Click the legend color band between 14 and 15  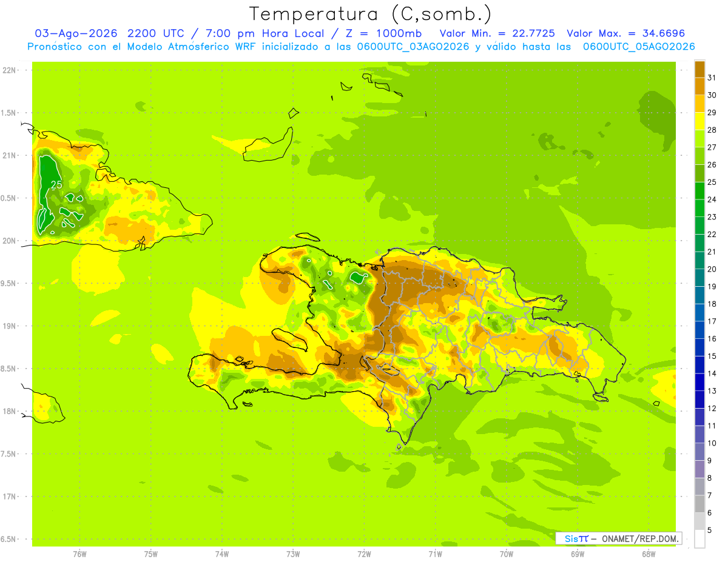699,364
